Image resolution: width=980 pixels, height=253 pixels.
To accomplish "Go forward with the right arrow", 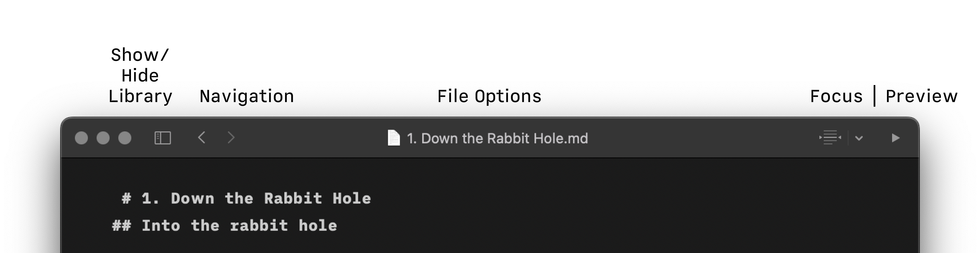I will click(x=231, y=137).
